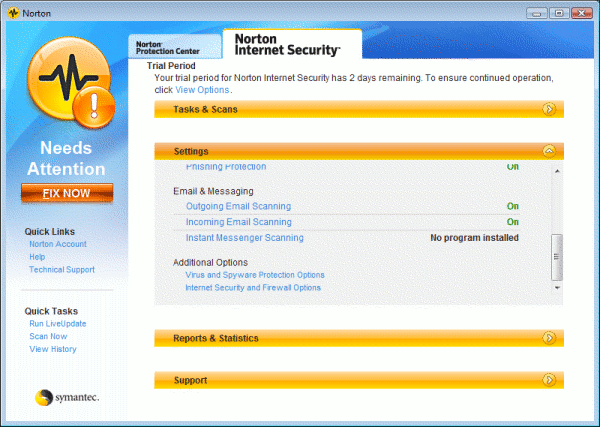The image size is (600, 427).
Task: Select the Norton Internet Security tab
Action: pos(292,44)
